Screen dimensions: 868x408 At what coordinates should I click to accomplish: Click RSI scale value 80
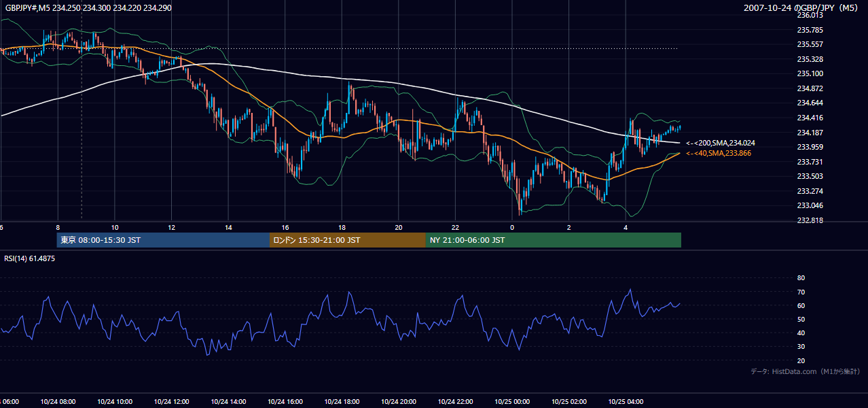tap(801, 278)
